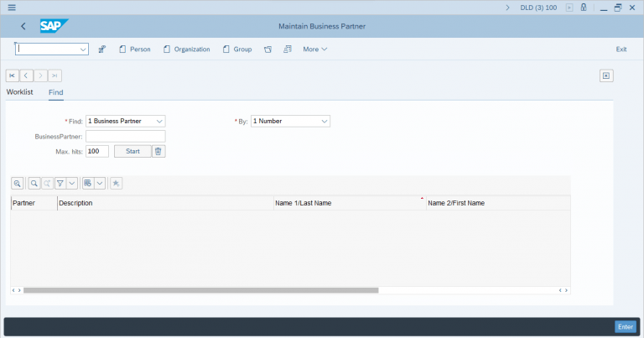644x338 pixels.
Task: Select the Find tab
Action: point(56,92)
